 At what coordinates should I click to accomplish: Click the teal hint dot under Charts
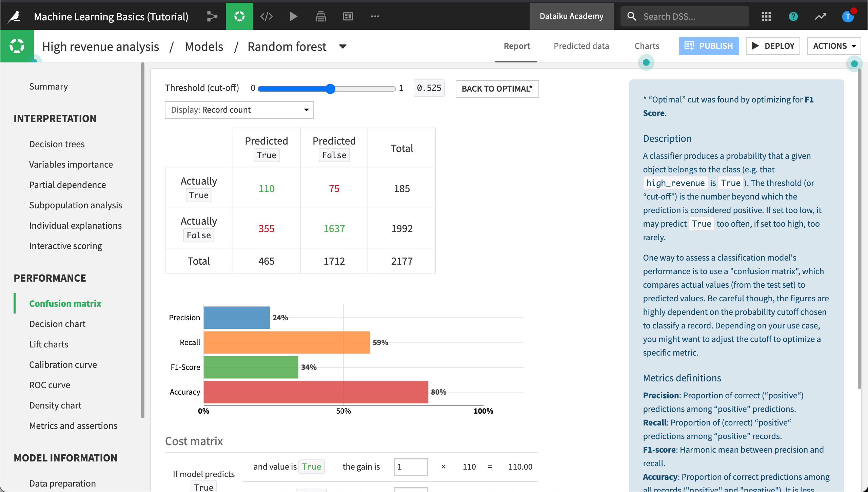point(646,62)
